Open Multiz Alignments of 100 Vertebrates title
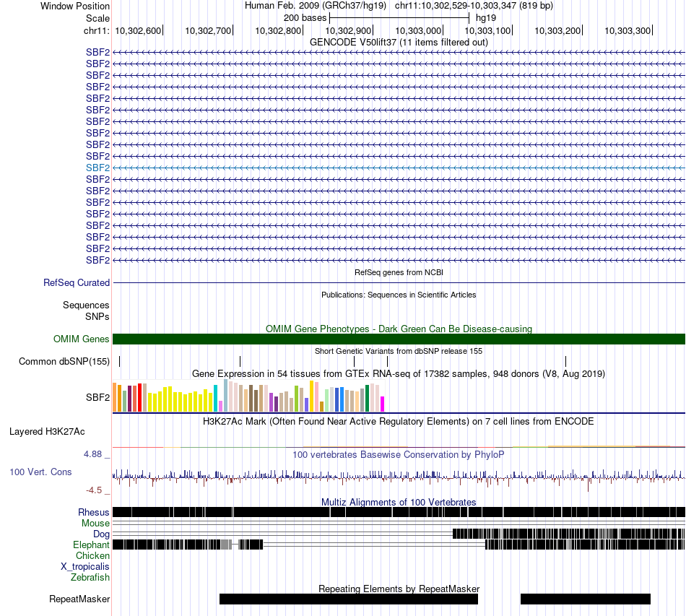686x616 pixels. [399, 502]
